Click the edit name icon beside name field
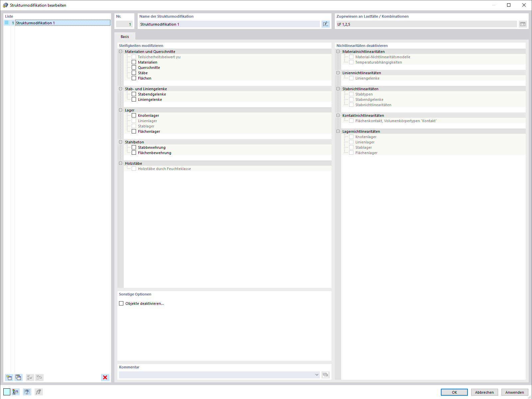The width and height of the screenshot is (532, 399). coord(326,24)
